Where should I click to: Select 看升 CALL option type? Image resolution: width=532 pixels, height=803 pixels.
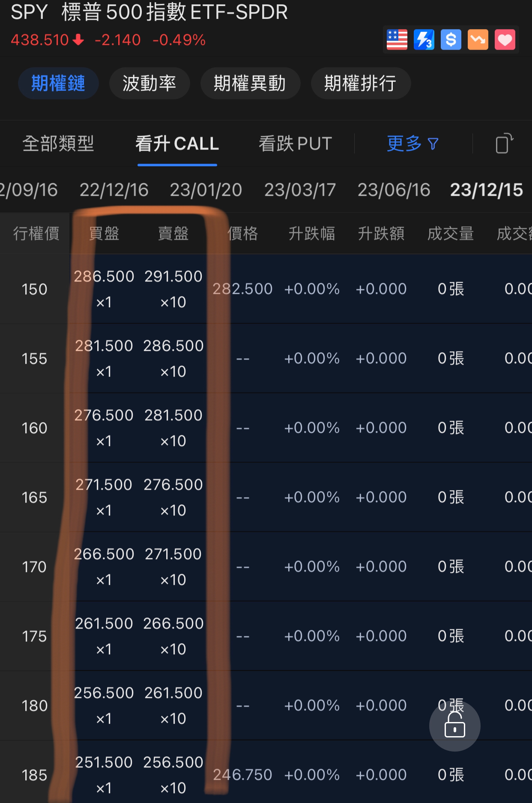177,144
